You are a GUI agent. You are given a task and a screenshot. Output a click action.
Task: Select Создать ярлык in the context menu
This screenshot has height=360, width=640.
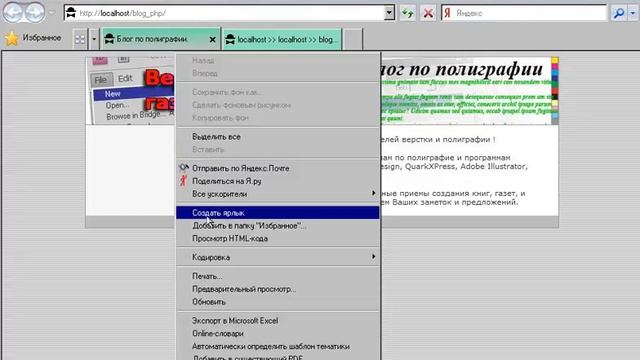pos(278,213)
